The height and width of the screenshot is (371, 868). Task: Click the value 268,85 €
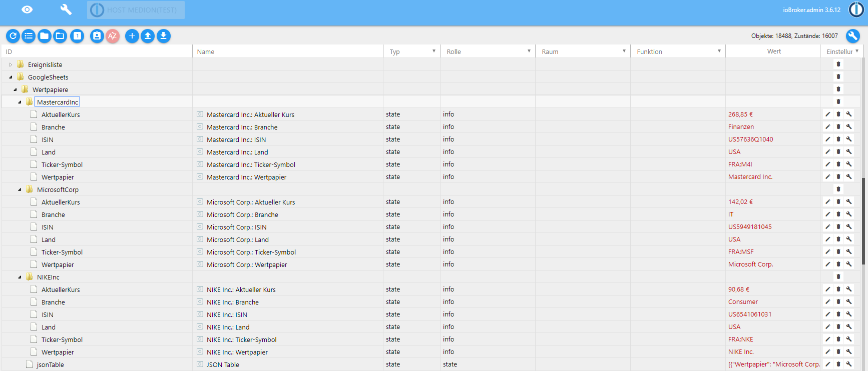pyautogui.click(x=740, y=114)
